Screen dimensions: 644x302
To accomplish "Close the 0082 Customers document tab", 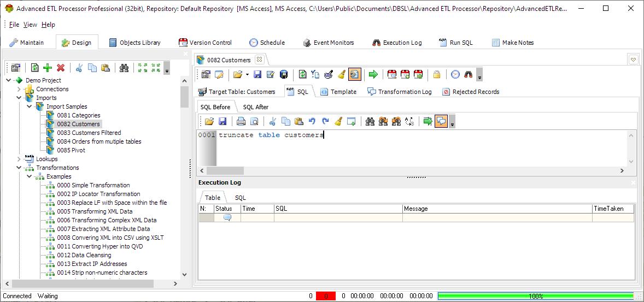I will 259,60.
